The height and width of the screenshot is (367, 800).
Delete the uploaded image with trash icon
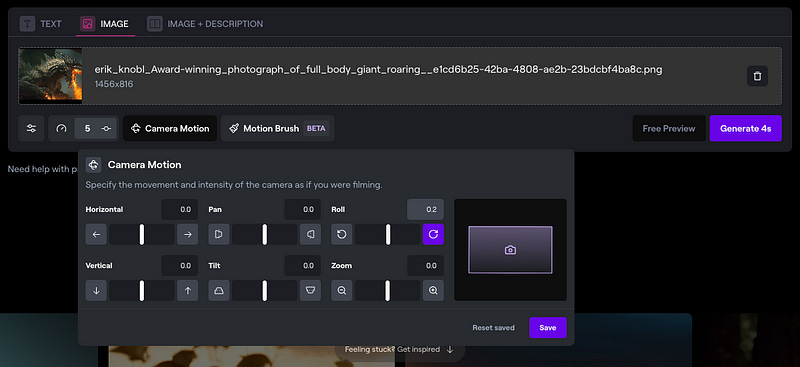click(757, 76)
